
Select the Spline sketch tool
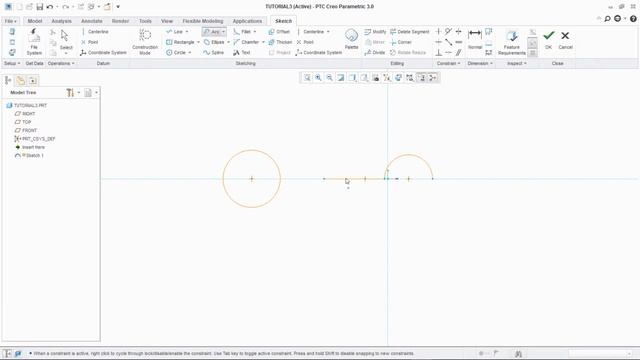(x=213, y=53)
